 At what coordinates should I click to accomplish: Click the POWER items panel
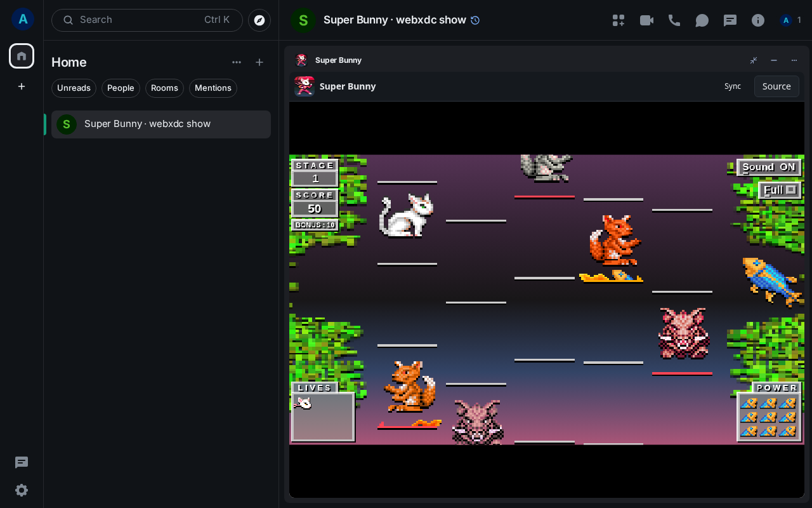pyautogui.click(x=769, y=417)
